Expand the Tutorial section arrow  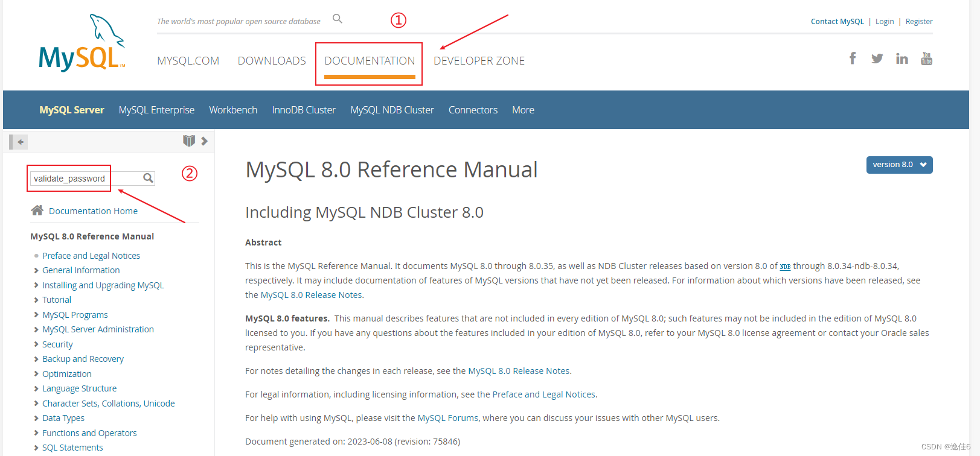36,300
